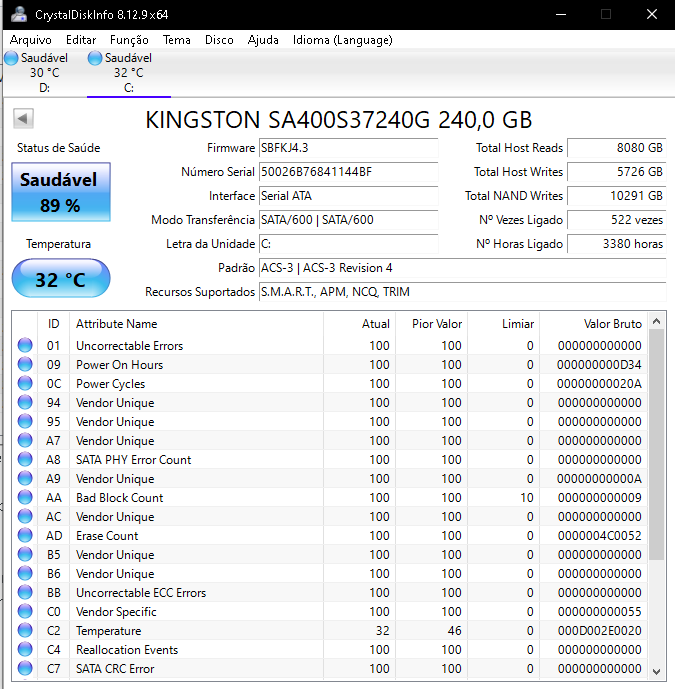Click the status circle for attribute A9
The image size is (675, 689).
point(25,478)
